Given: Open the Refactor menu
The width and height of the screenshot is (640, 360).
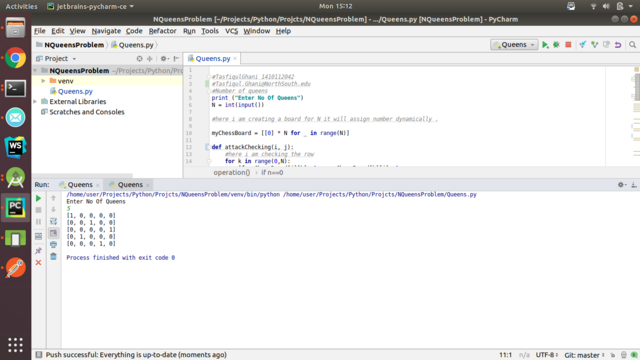Looking at the screenshot, I should coord(162,31).
